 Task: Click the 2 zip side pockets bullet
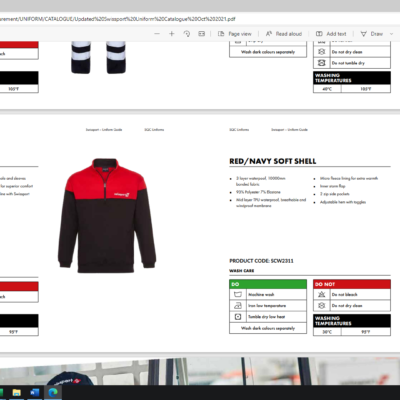[x=335, y=194]
